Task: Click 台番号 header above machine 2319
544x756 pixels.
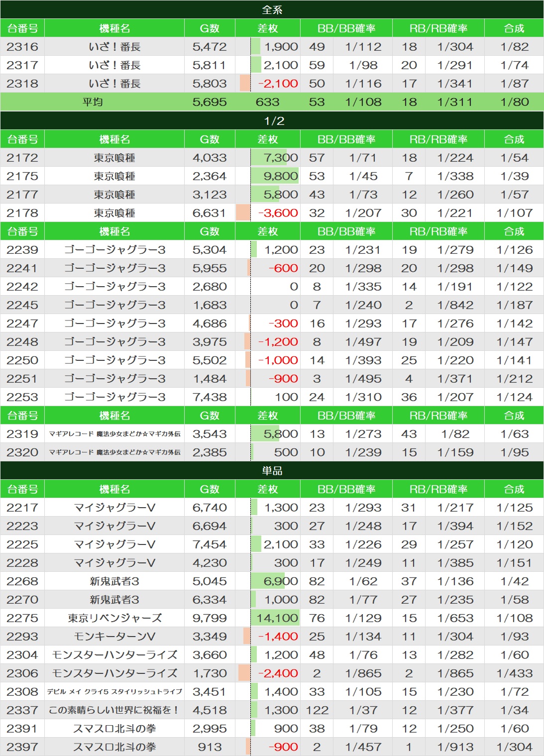Action: 22,416
